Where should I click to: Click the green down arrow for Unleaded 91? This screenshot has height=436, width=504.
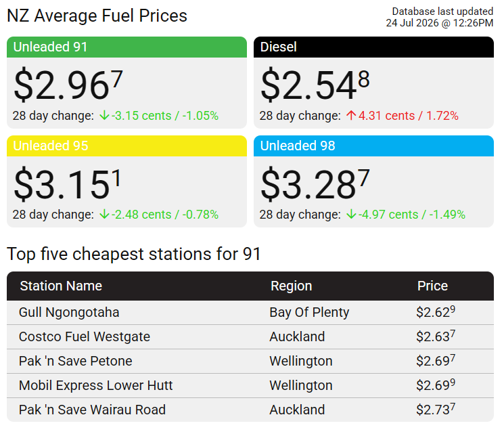click(104, 116)
